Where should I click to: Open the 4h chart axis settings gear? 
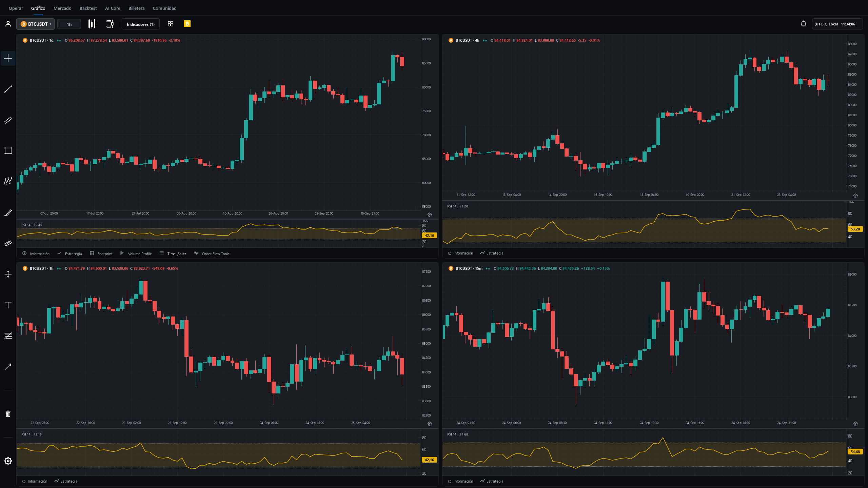[855, 196]
